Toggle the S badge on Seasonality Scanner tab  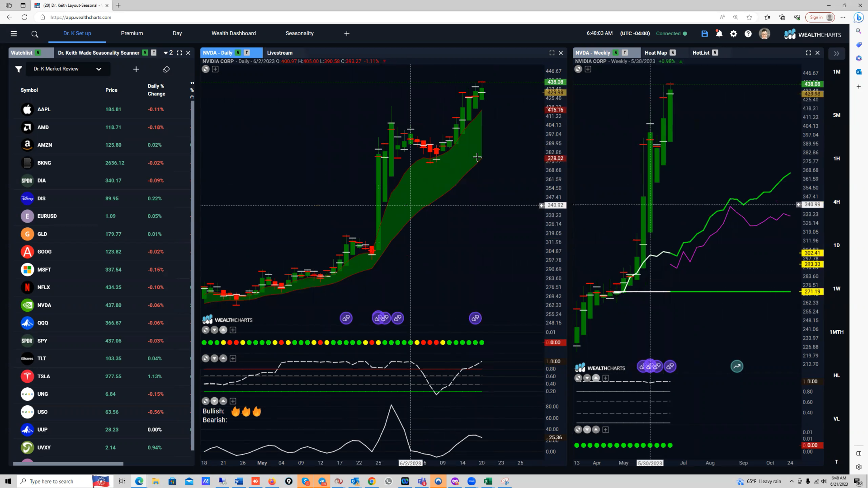[x=145, y=53]
